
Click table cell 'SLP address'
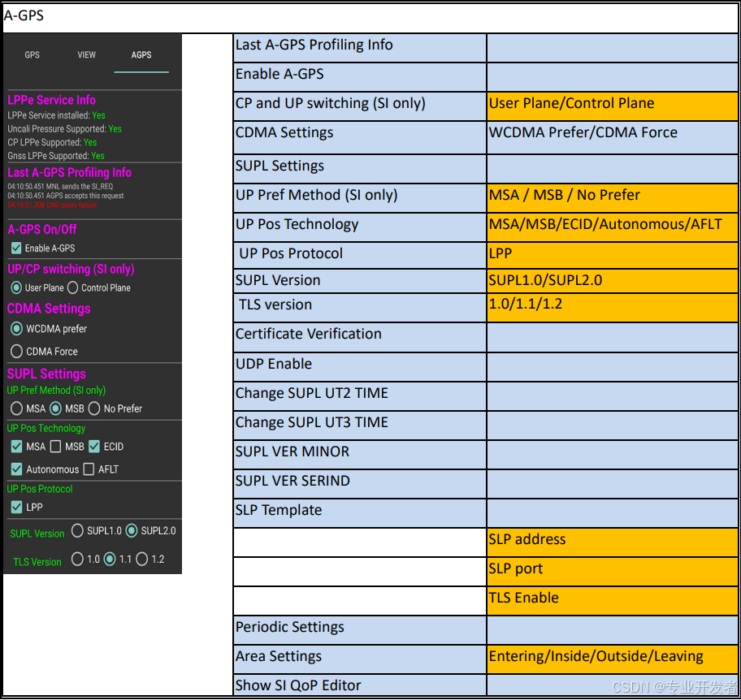pyautogui.click(x=613, y=542)
